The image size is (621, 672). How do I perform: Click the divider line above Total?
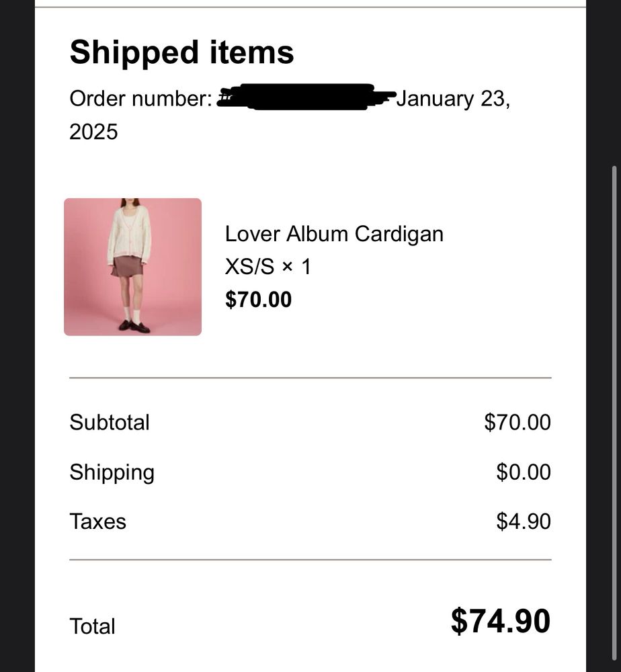[310, 559]
